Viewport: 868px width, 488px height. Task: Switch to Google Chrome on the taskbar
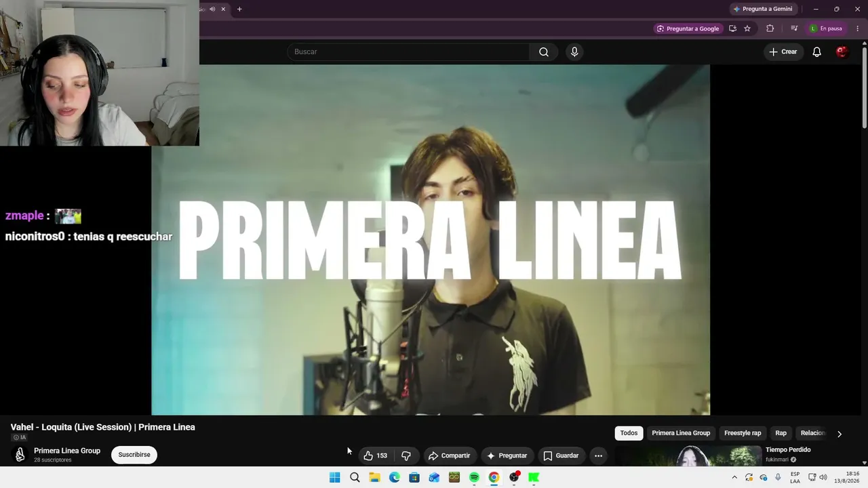pos(494,477)
